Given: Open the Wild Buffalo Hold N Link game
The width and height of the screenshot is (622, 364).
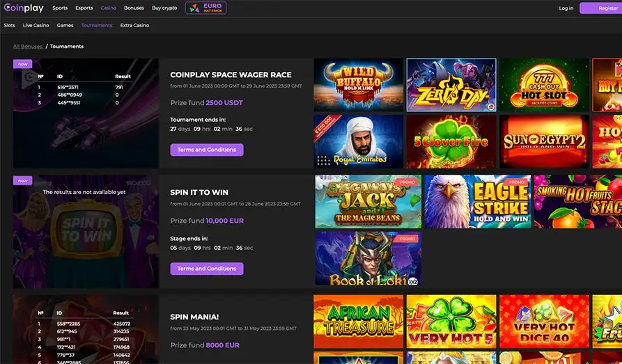Looking at the screenshot, I should pos(358,85).
